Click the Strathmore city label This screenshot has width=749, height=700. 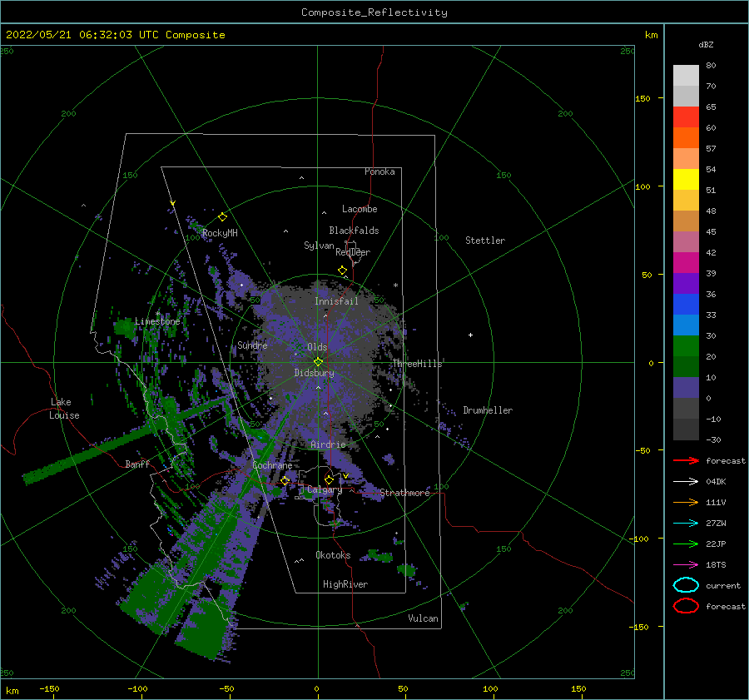click(404, 493)
